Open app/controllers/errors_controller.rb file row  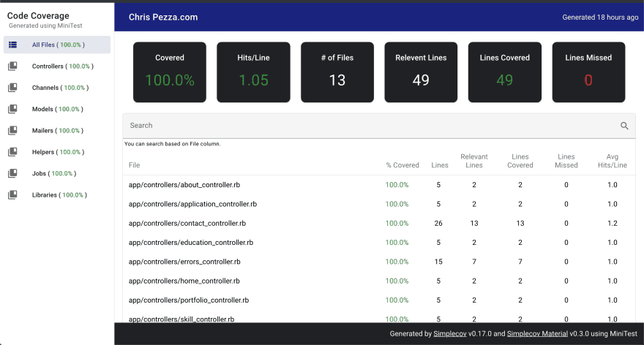pos(184,262)
